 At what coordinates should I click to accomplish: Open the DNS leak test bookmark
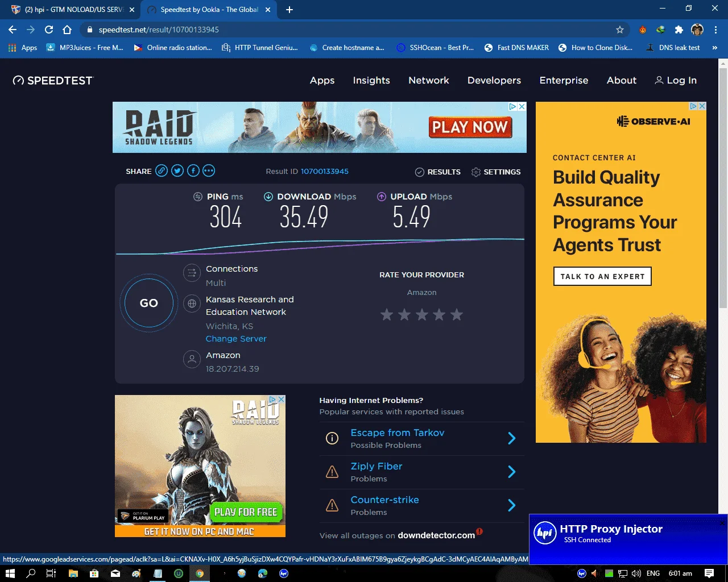[x=673, y=48]
